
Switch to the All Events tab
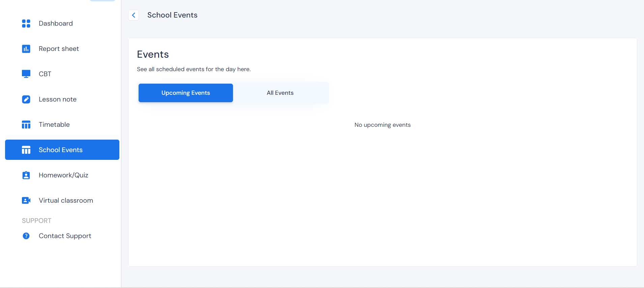(x=280, y=93)
